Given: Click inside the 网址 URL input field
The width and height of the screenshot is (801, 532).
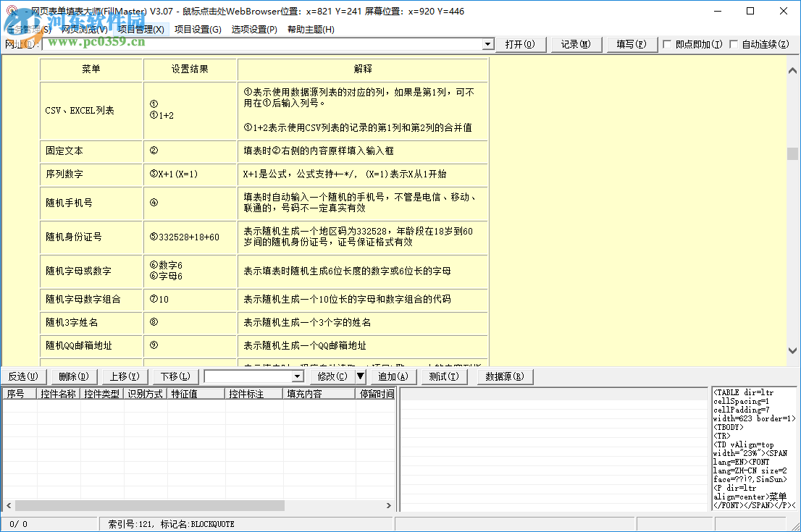Looking at the screenshot, I should click(x=253, y=44).
